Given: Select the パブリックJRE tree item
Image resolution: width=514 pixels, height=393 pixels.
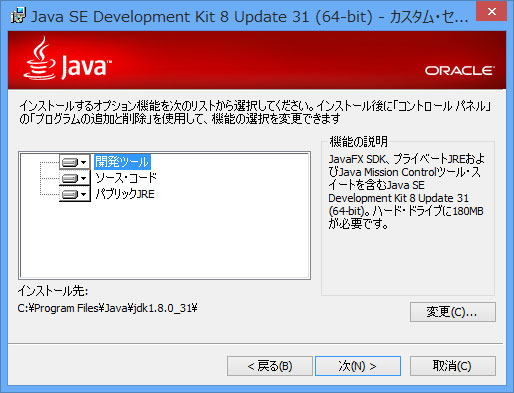Looking at the screenshot, I should (x=125, y=194).
